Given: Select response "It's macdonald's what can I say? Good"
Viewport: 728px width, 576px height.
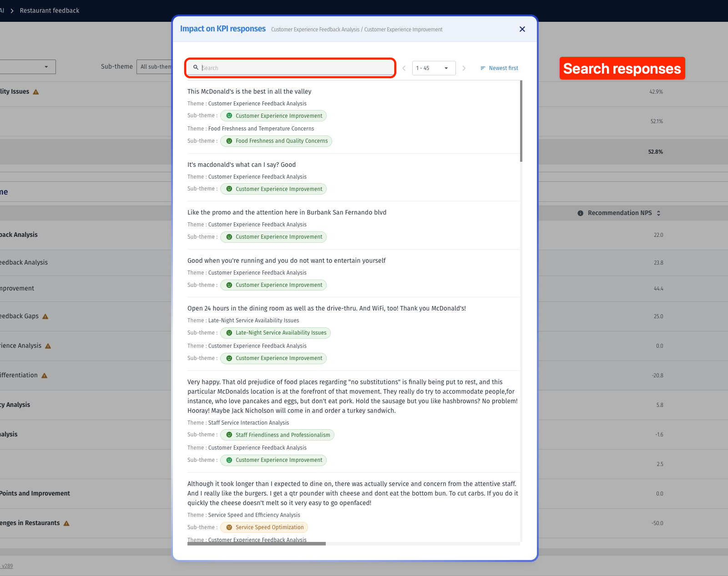Looking at the screenshot, I should [242, 165].
